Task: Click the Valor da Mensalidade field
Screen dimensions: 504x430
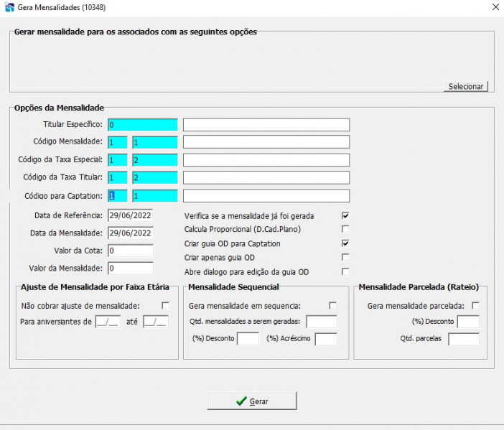Action: click(131, 268)
